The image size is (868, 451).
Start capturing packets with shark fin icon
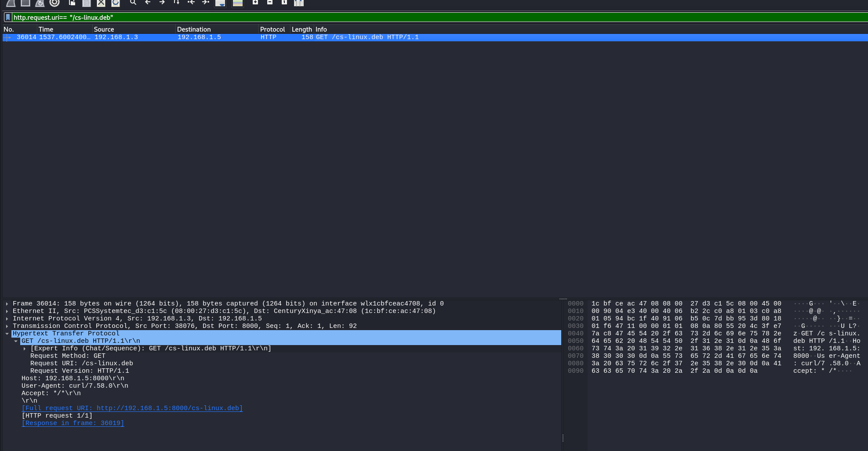pos(11,3)
